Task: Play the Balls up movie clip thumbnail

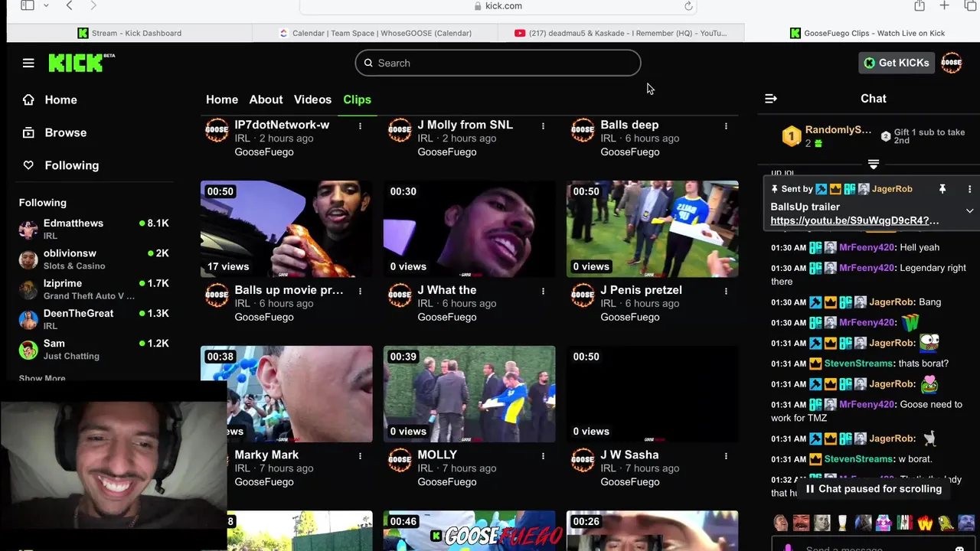Action: point(286,229)
